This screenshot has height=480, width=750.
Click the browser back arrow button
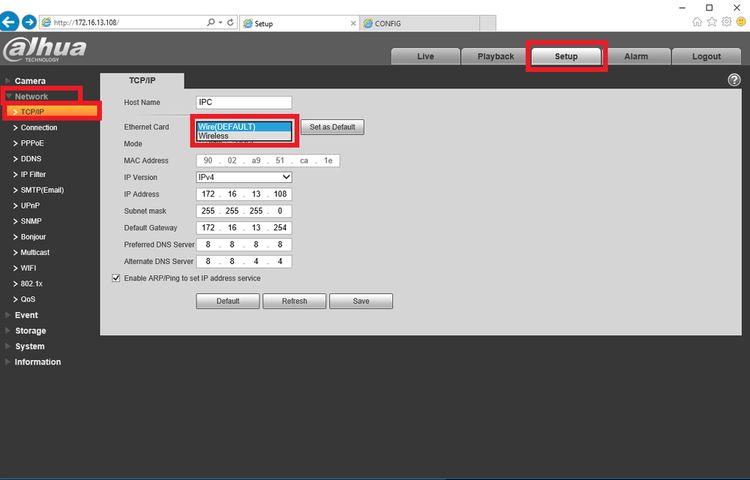[9, 22]
